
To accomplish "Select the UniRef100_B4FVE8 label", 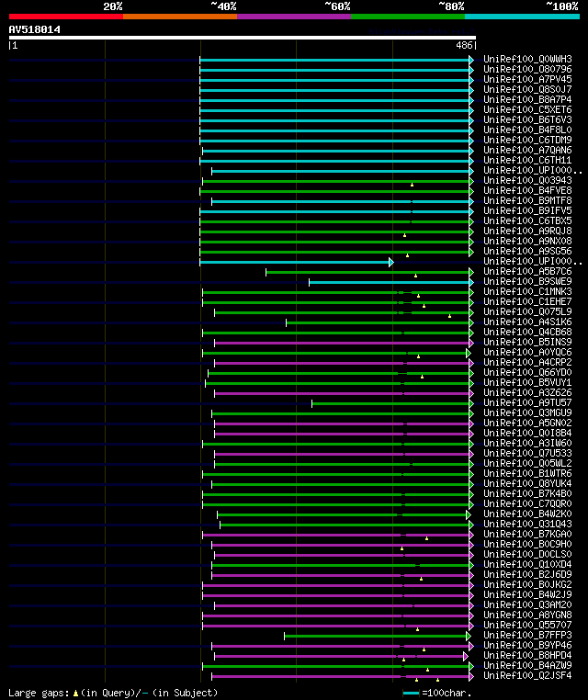I will coord(527,191).
